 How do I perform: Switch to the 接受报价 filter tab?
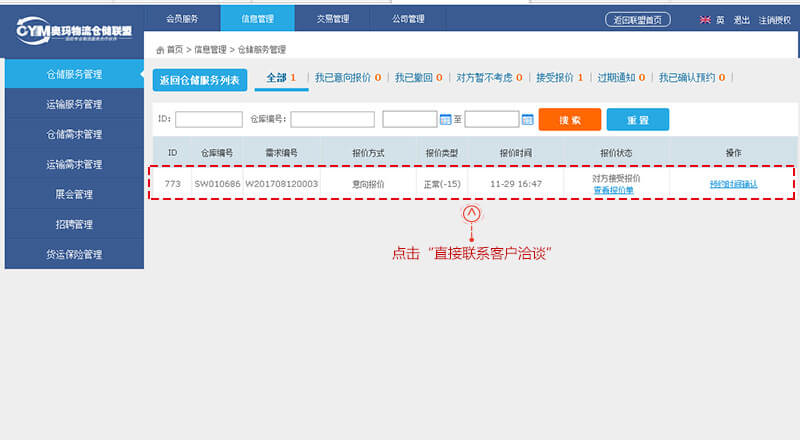(x=559, y=78)
